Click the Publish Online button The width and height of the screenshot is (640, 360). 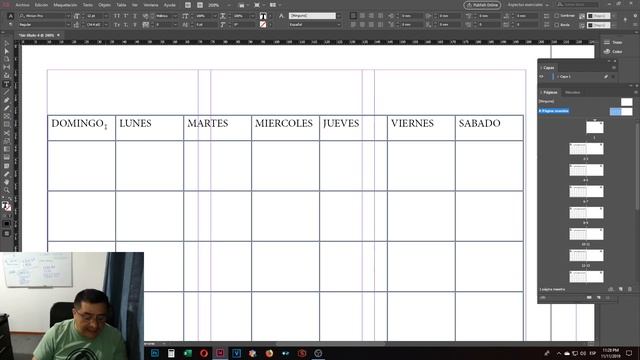(x=482, y=5)
